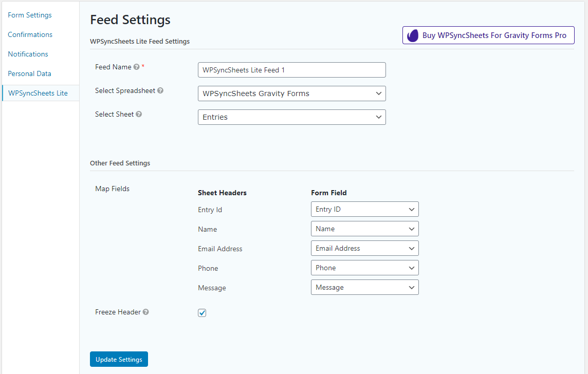588x374 pixels.
Task: Go to Form Settings in sidebar
Action: (x=30, y=15)
